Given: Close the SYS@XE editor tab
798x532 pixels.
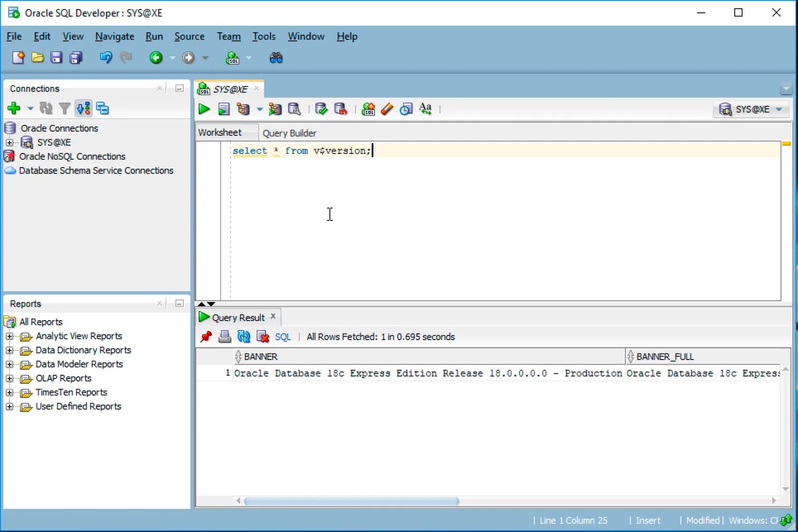Looking at the screenshot, I should click(x=256, y=88).
